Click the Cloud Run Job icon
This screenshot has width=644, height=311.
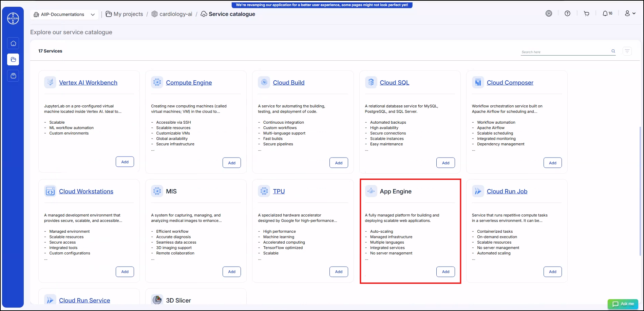[478, 191]
